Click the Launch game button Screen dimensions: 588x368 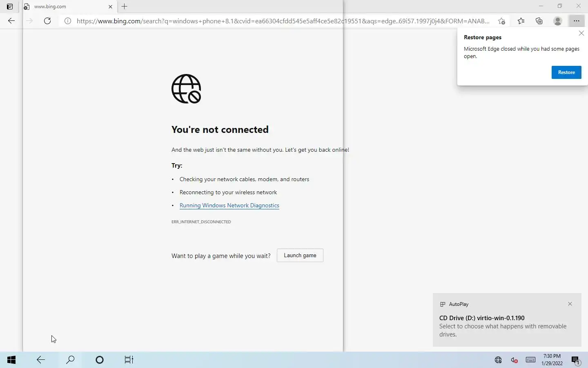pos(300,255)
